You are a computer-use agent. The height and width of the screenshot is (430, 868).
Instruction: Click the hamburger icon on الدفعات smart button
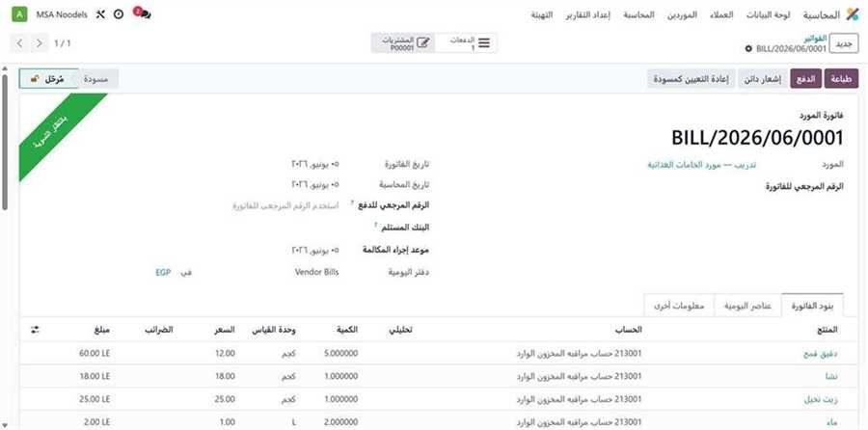click(x=484, y=43)
